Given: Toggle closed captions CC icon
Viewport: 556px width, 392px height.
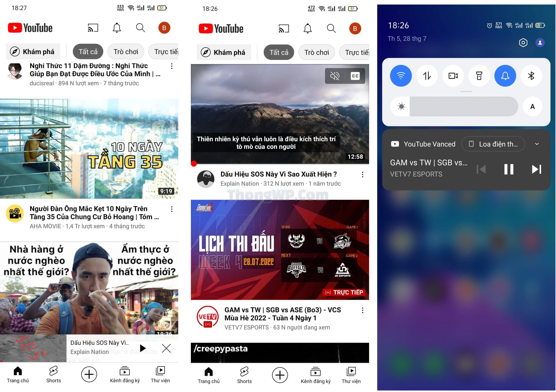Looking at the screenshot, I should (x=356, y=76).
